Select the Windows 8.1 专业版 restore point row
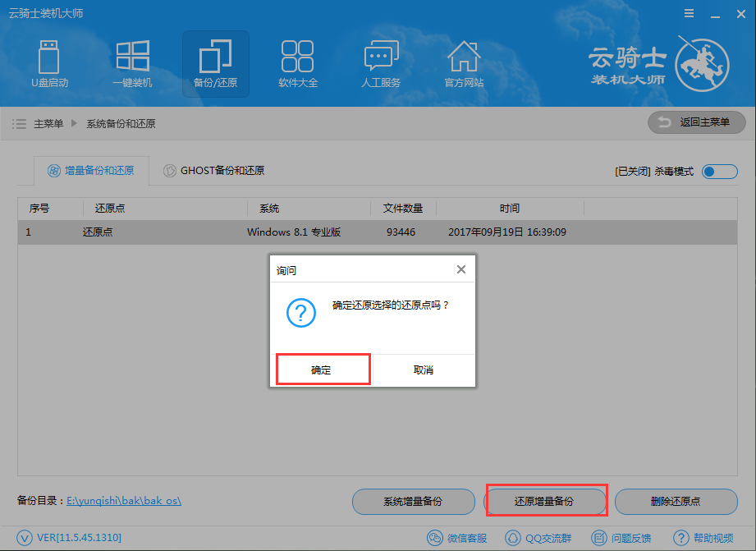The image size is (756, 551). point(294,232)
